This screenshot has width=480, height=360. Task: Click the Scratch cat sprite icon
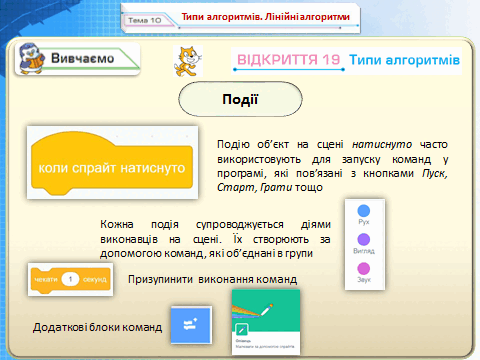188,61
